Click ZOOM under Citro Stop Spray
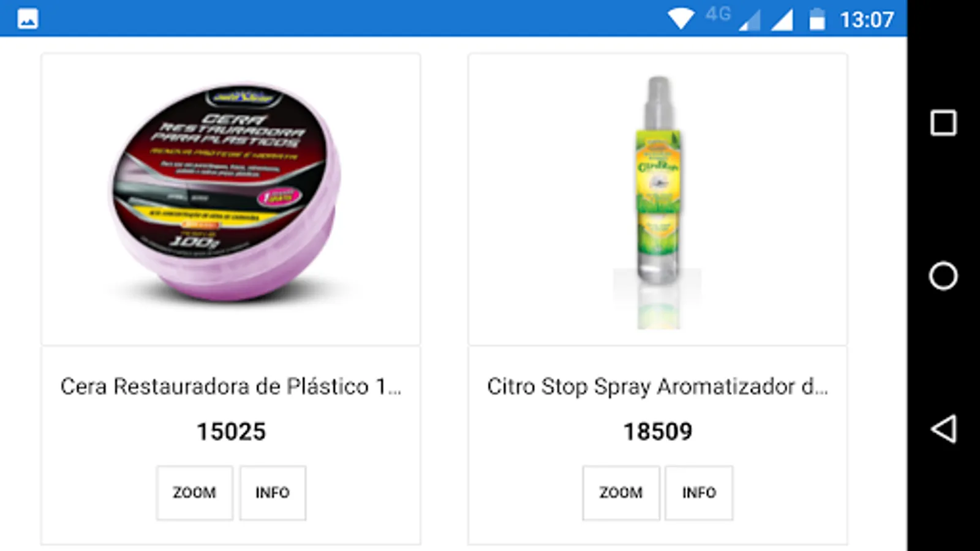The height and width of the screenshot is (551, 980). coord(620,493)
